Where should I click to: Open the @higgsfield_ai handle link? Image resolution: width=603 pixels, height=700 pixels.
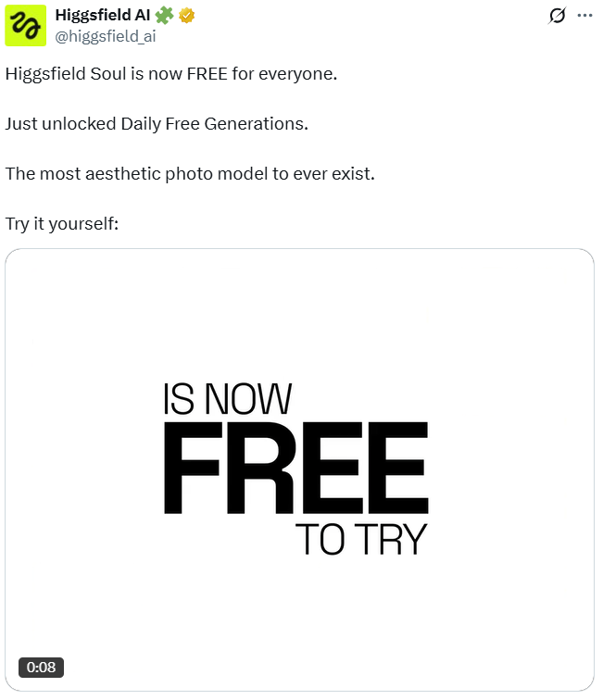coord(106,36)
